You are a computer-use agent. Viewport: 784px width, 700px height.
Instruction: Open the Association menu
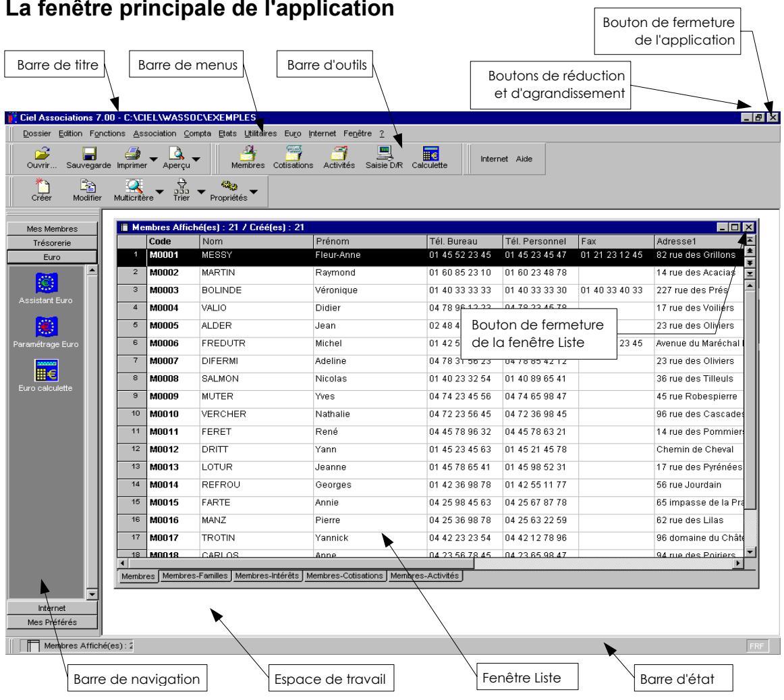coord(155,134)
